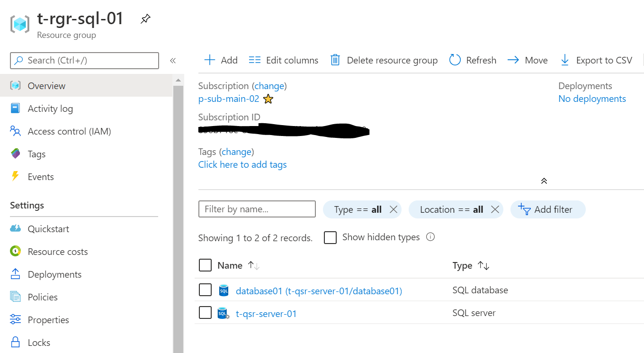644x353 pixels.
Task: Enable Show hidden types checkbox
Action: click(x=330, y=237)
